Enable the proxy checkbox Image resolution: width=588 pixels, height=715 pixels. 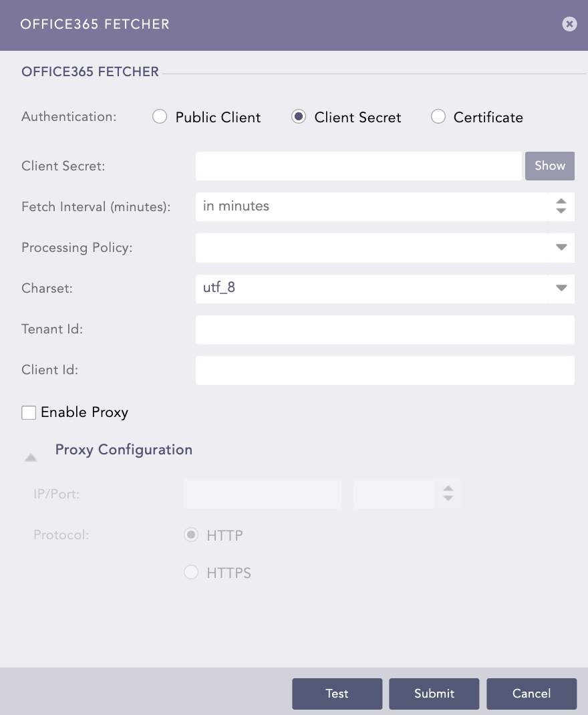(29, 412)
